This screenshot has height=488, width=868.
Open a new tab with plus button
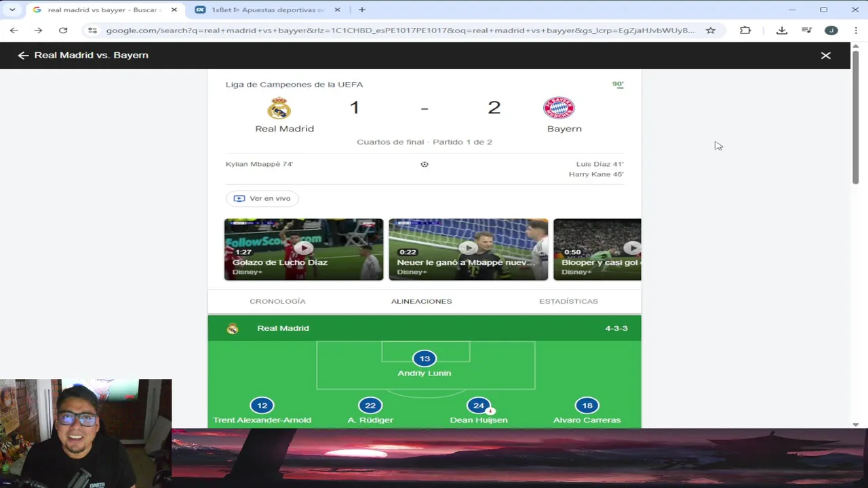click(362, 10)
